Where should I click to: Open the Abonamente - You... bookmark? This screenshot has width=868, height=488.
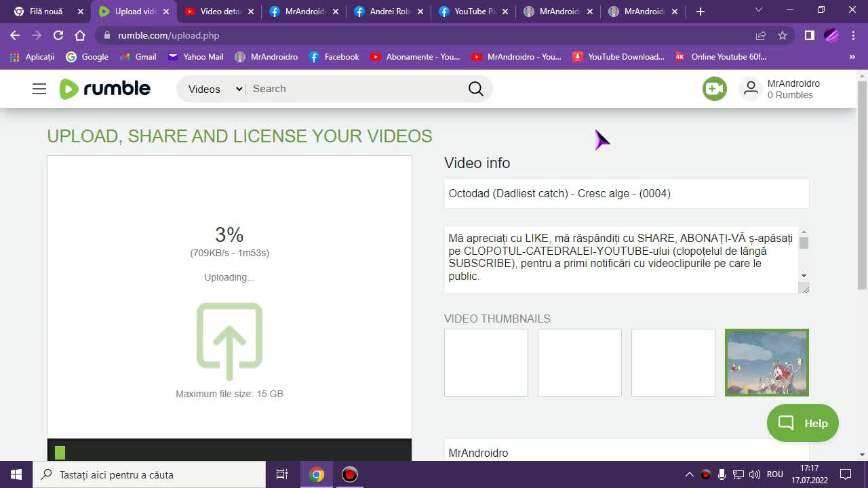tap(415, 57)
